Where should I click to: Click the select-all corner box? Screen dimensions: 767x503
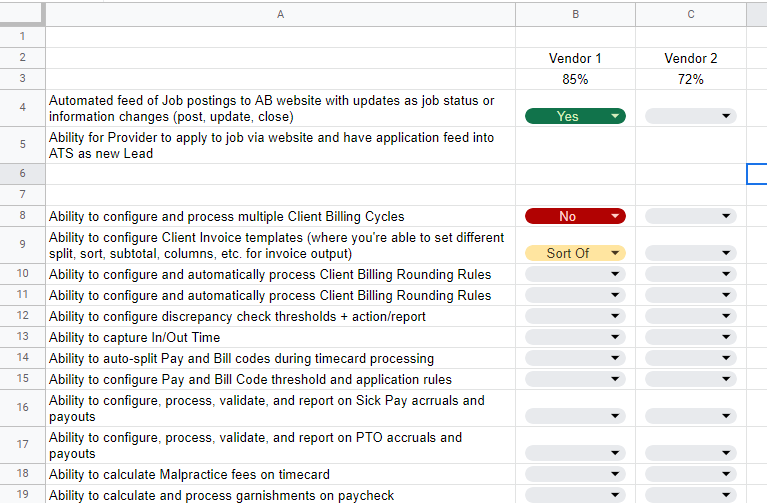click(22, 14)
